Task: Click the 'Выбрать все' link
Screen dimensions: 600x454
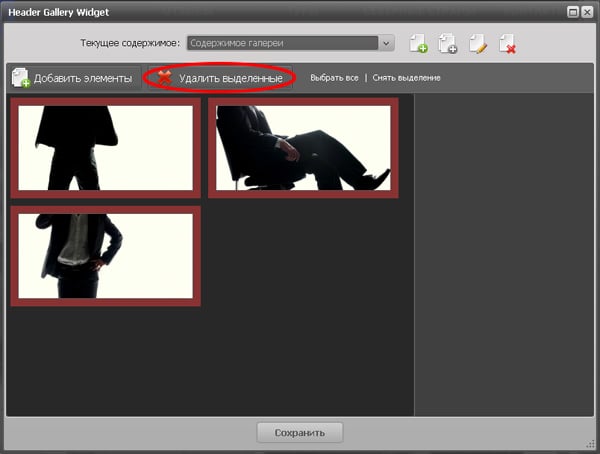Action: [334, 78]
